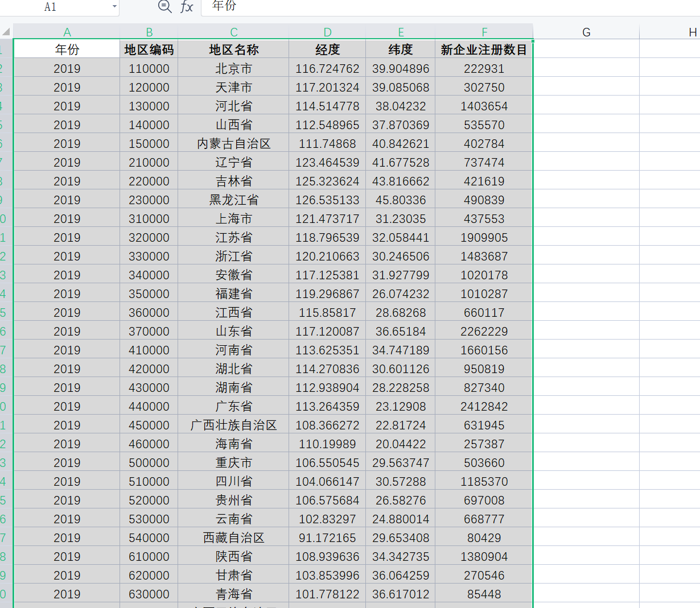Select the cell containing 西藏自治区
The image size is (700, 608).
(x=234, y=537)
